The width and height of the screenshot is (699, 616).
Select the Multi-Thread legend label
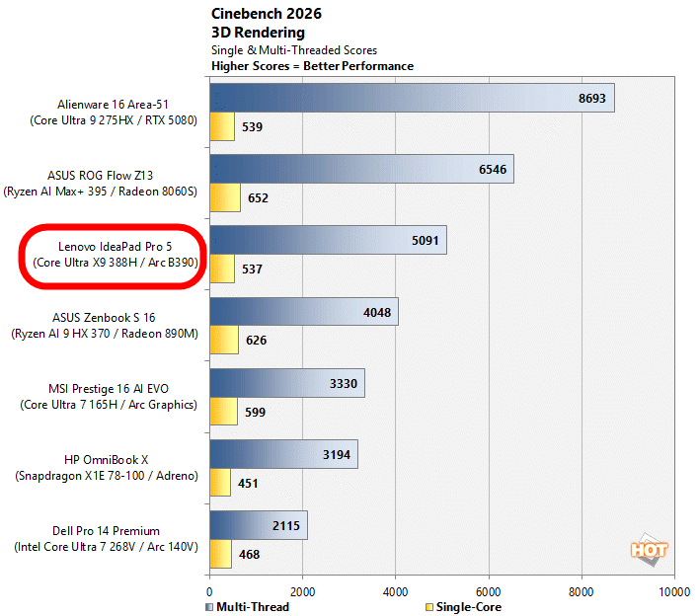pos(253,606)
